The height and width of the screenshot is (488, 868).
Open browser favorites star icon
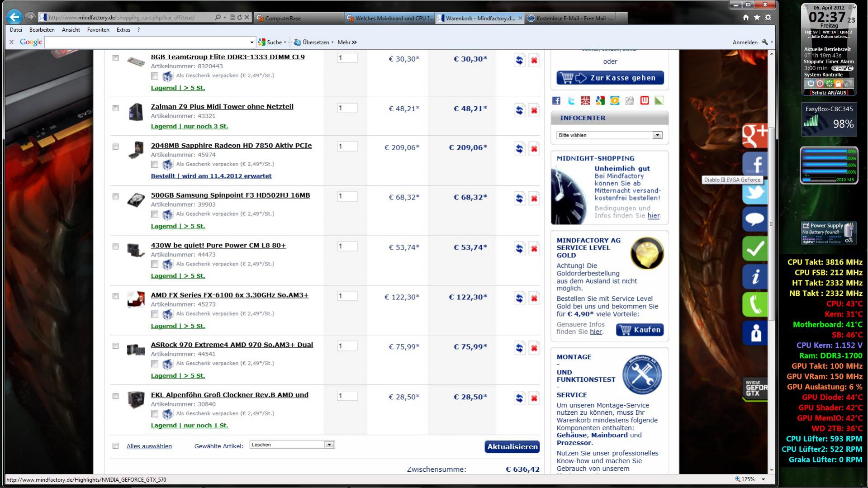tap(757, 18)
